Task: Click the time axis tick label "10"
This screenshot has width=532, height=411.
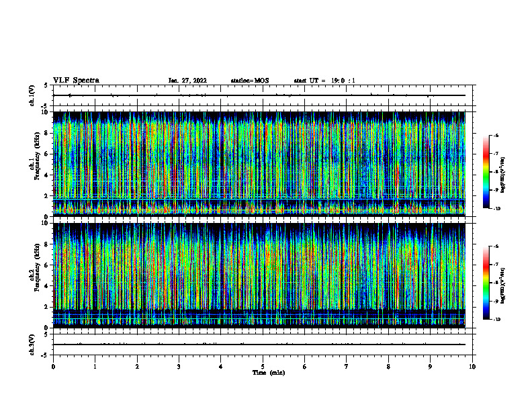Action: (472, 367)
